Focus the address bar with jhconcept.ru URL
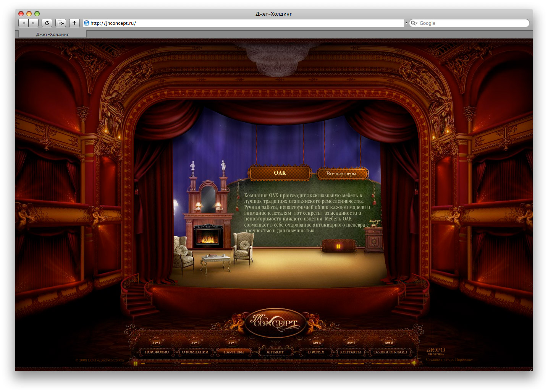The height and width of the screenshot is (392, 548). [x=243, y=23]
